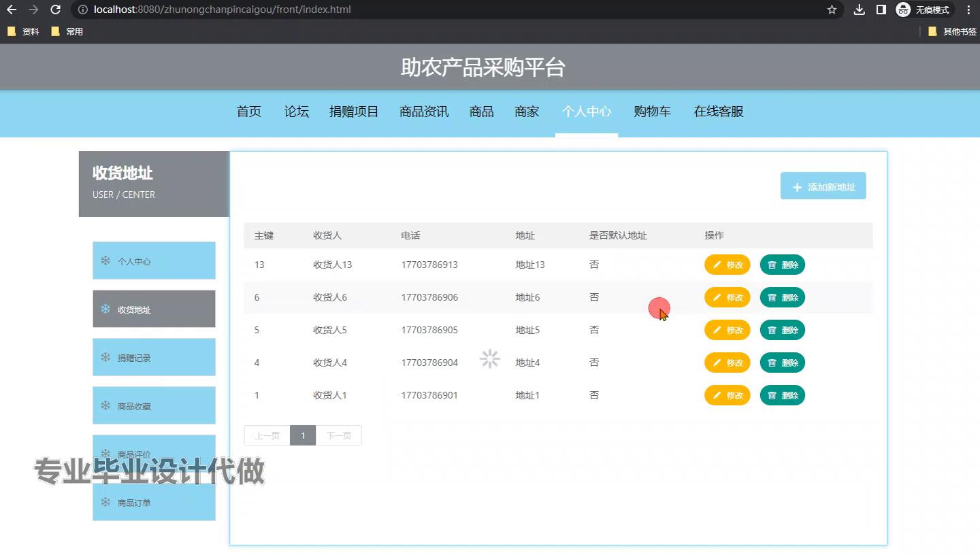Click phone number 17703786901
The image size is (980, 555).
[429, 395]
